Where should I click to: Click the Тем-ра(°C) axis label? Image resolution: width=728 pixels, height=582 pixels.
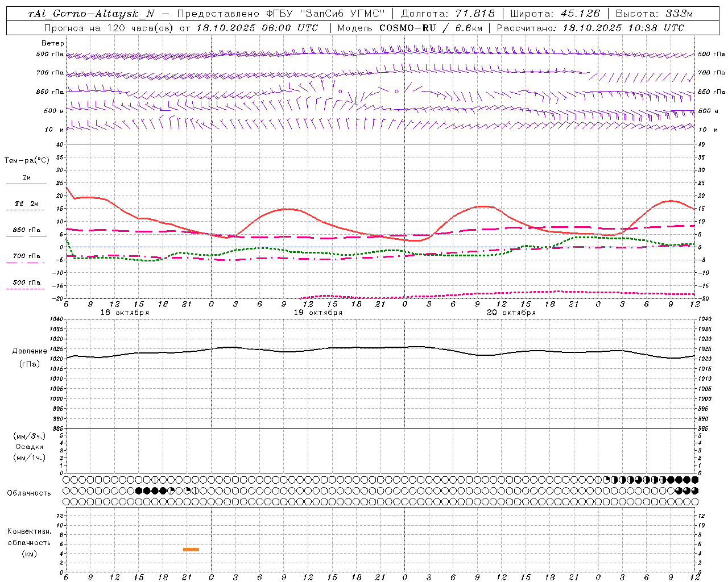27,161
